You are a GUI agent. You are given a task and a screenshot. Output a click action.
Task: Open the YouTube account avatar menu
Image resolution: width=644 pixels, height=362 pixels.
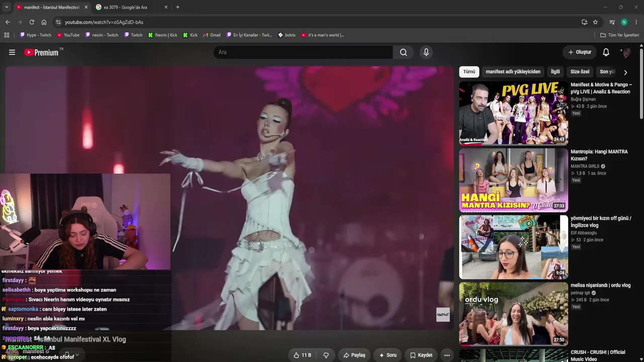click(626, 52)
